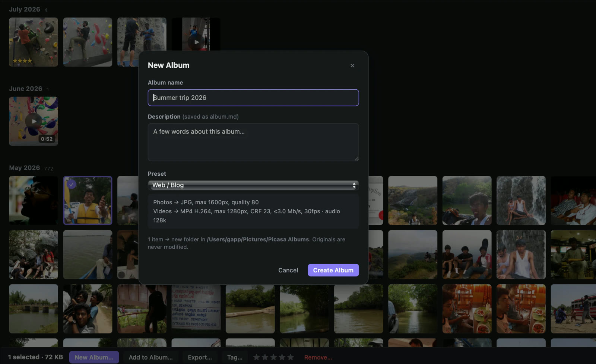This screenshot has width=596, height=364.
Task: Click the July 2026 section header
Action: [x=25, y=9]
